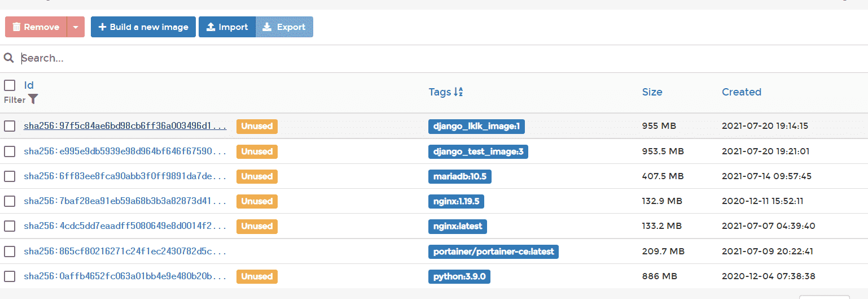Click the django_lklk_image:1 tag
The height and width of the screenshot is (299, 868).
click(x=476, y=127)
